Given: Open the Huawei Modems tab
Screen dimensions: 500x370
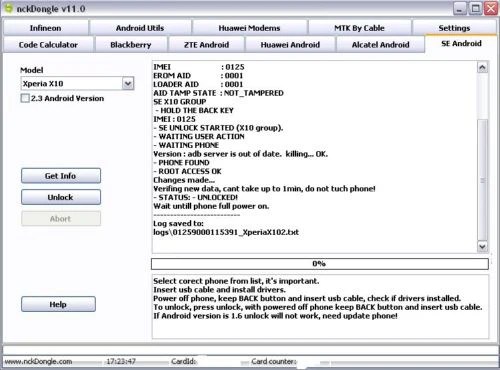Looking at the screenshot, I should point(249,28).
